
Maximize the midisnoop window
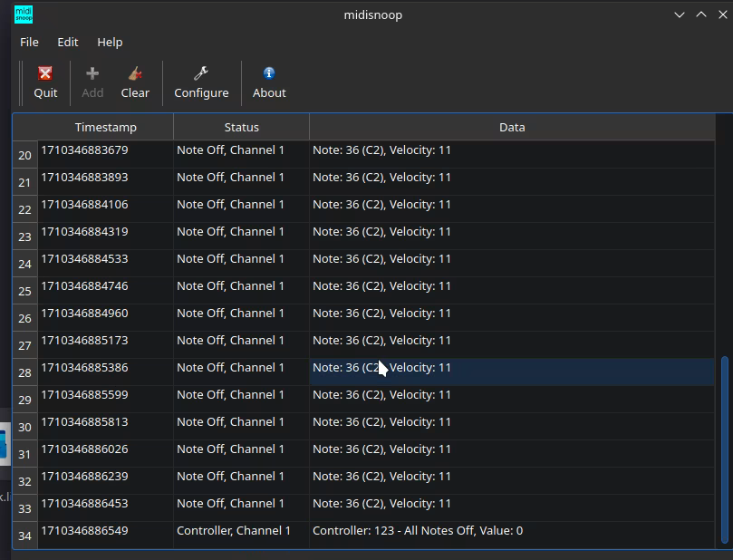click(701, 15)
